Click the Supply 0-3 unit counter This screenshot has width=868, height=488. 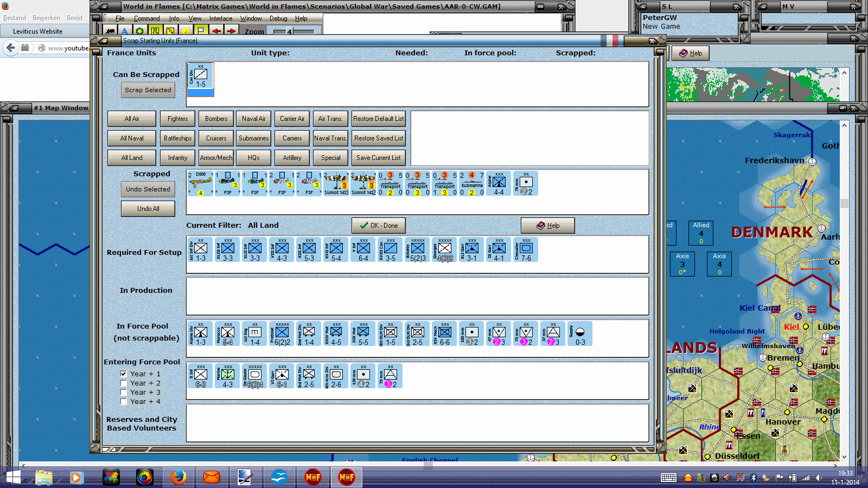click(x=580, y=333)
